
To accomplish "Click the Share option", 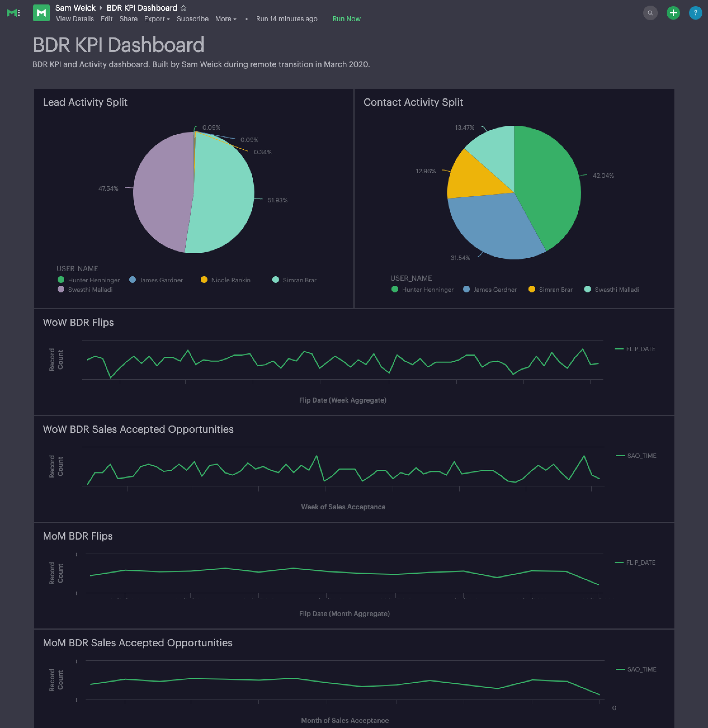I will coord(128,19).
